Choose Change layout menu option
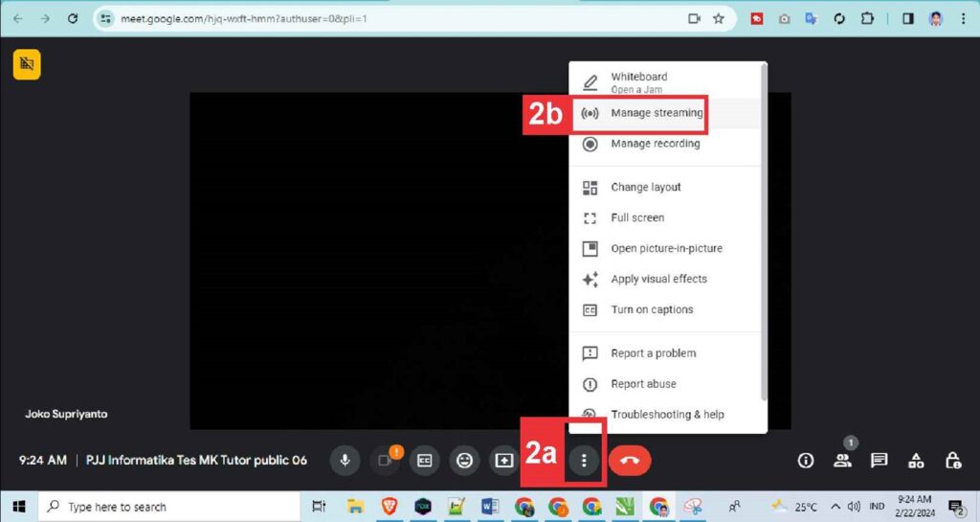 click(x=646, y=188)
